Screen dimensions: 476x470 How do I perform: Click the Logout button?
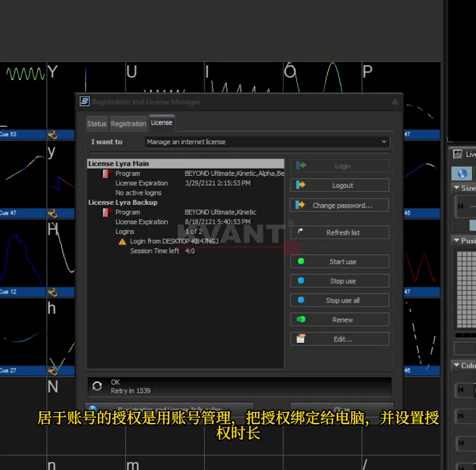[340, 185]
